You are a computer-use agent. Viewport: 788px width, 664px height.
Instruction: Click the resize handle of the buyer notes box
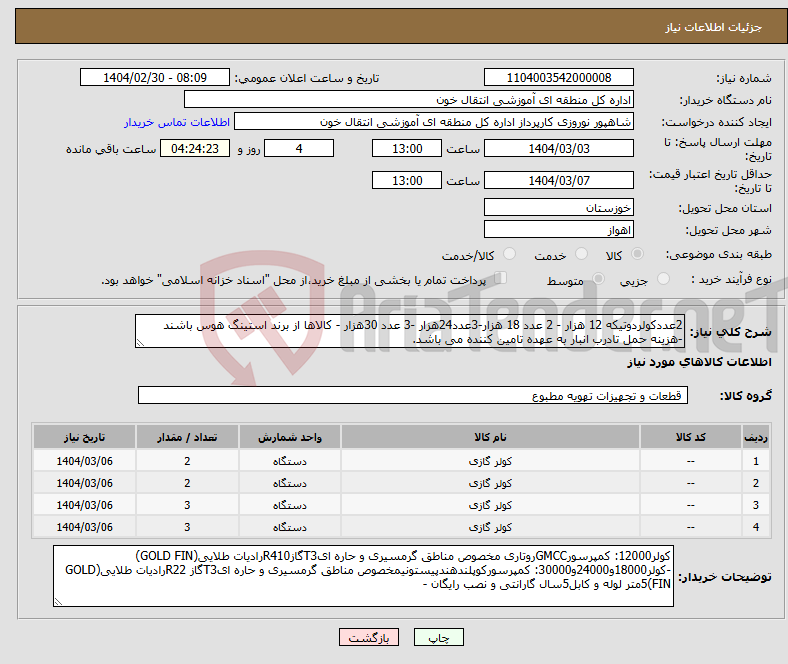58,601
